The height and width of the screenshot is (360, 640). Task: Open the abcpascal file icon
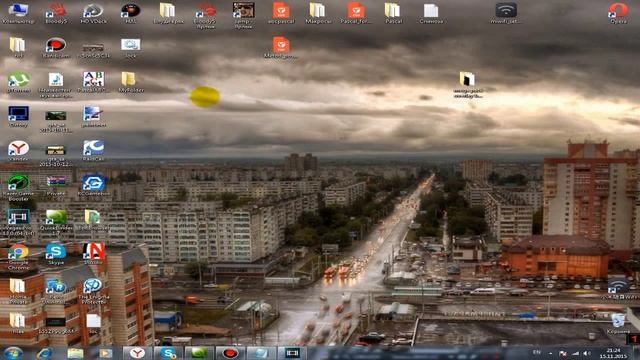pyautogui.click(x=281, y=12)
